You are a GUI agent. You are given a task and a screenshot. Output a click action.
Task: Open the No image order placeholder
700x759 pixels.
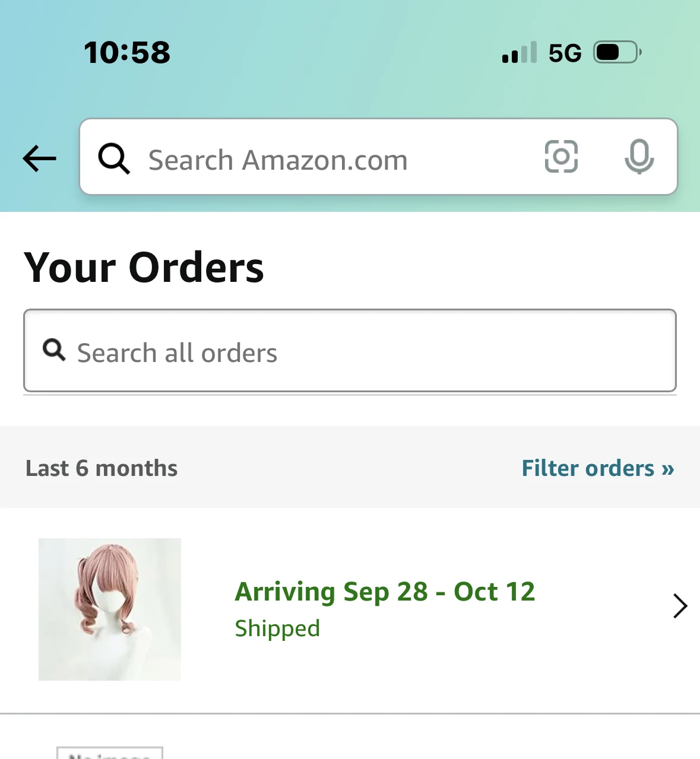pos(110,753)
